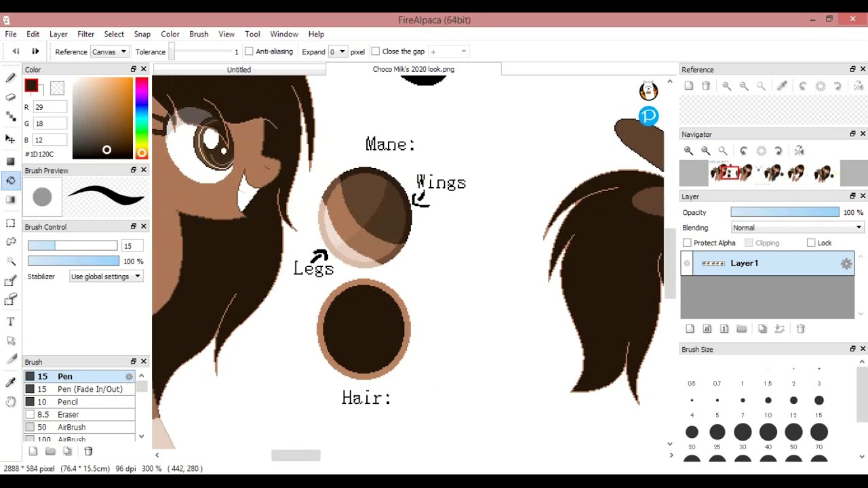
Task: Click the Navigator zoom in icon
Action: click(x=688, y=151)
